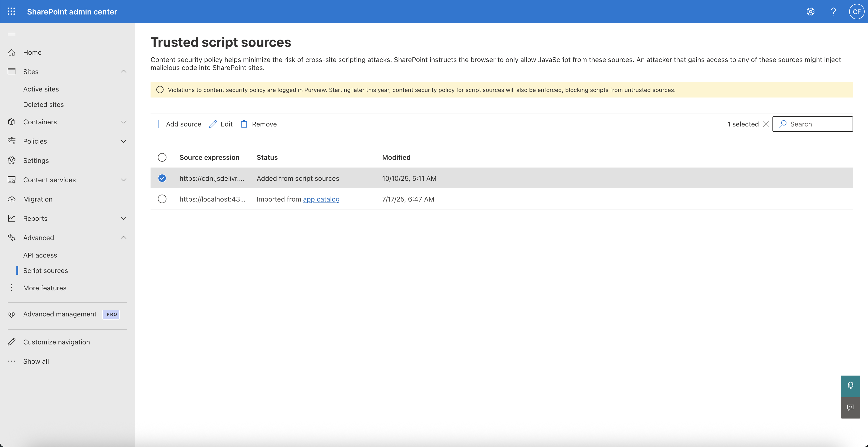Screen dimensions: 868x447
Task: Click the magnifier icon in Search box
Action: pyautogui.click(x=782, y=124)
